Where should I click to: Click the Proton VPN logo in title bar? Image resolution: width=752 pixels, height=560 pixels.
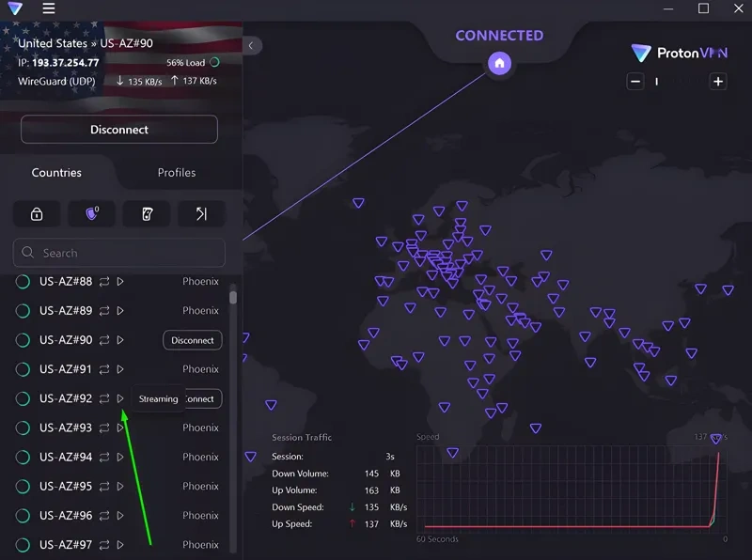(x=15, y=8)
